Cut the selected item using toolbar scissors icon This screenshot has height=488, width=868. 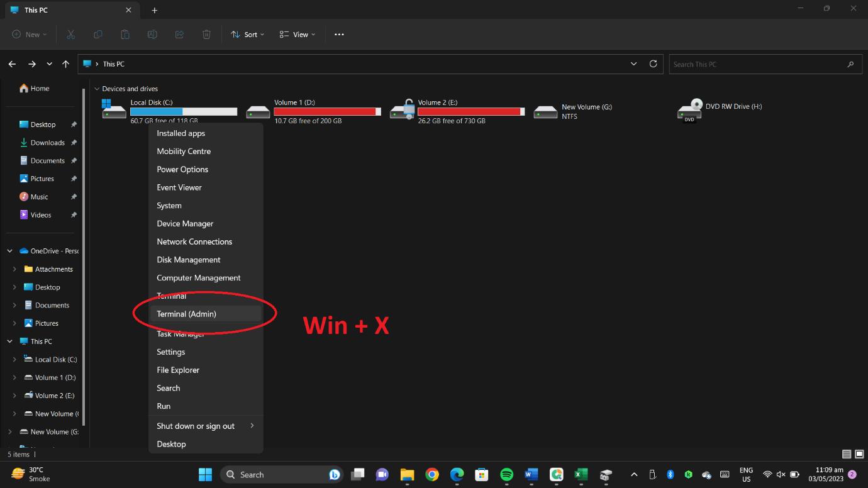click(70, 35)
